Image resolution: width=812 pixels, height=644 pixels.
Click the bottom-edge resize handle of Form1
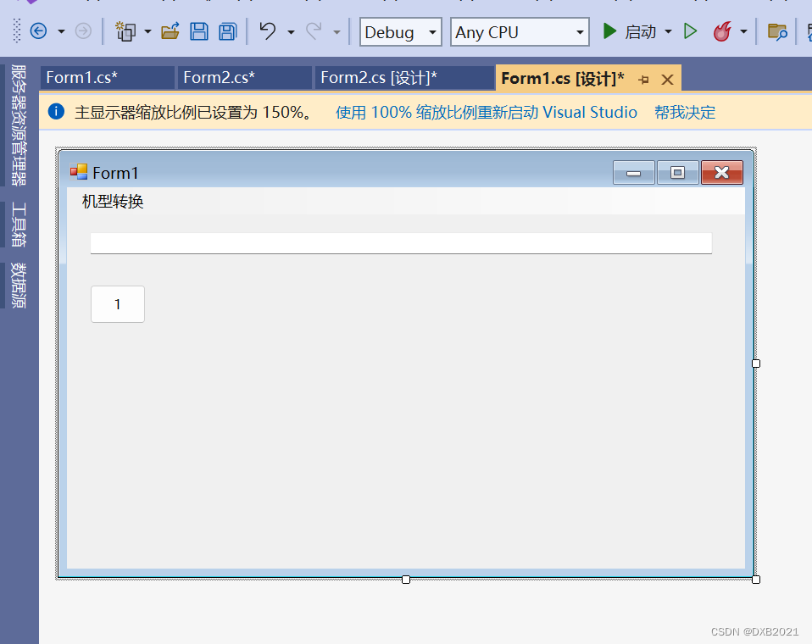(406, 580)
